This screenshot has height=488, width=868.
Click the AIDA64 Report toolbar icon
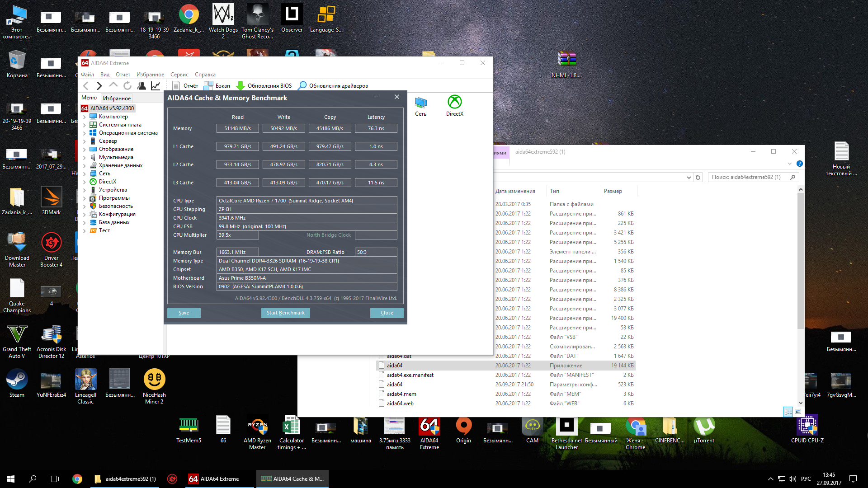pyautogui.click(x=176, y=85)
